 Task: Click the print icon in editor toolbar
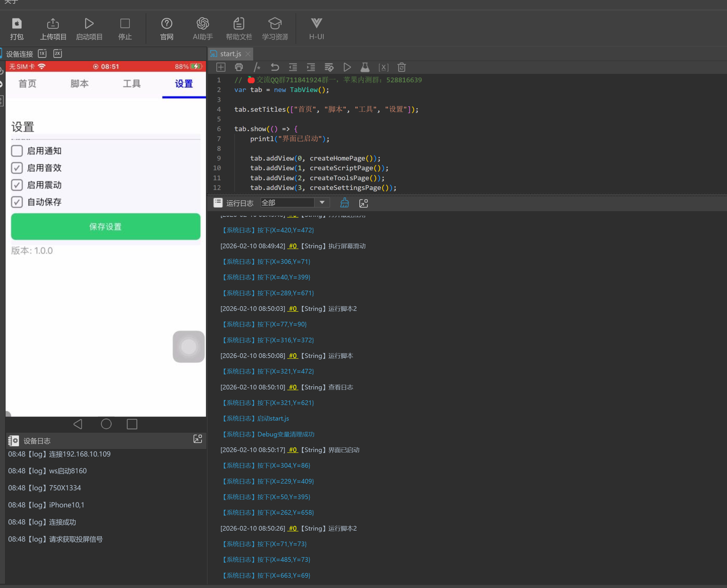pyautogui.click(x=239, y=67)
